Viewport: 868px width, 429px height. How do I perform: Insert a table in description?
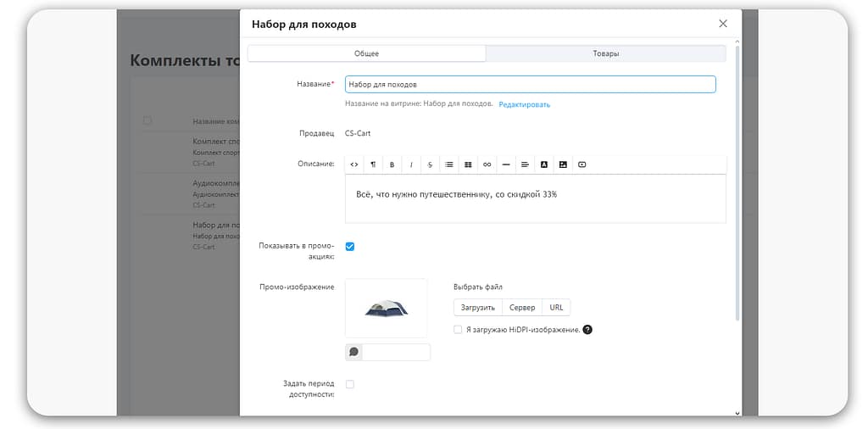(x=468, y=164)
